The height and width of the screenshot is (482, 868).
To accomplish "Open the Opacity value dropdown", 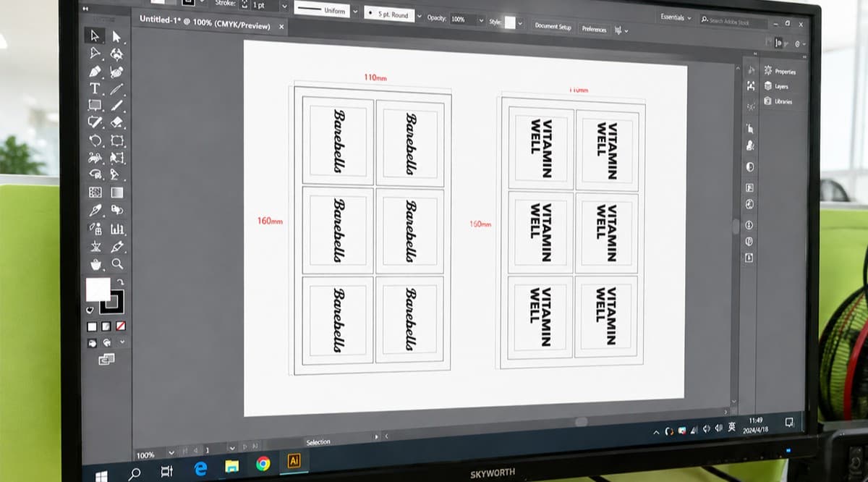I will point(481,20).
